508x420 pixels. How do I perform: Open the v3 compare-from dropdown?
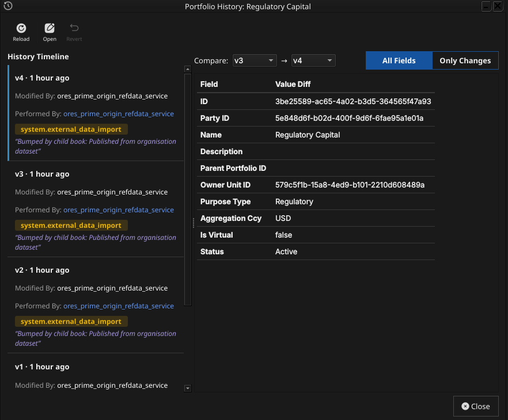coord(255,60)
